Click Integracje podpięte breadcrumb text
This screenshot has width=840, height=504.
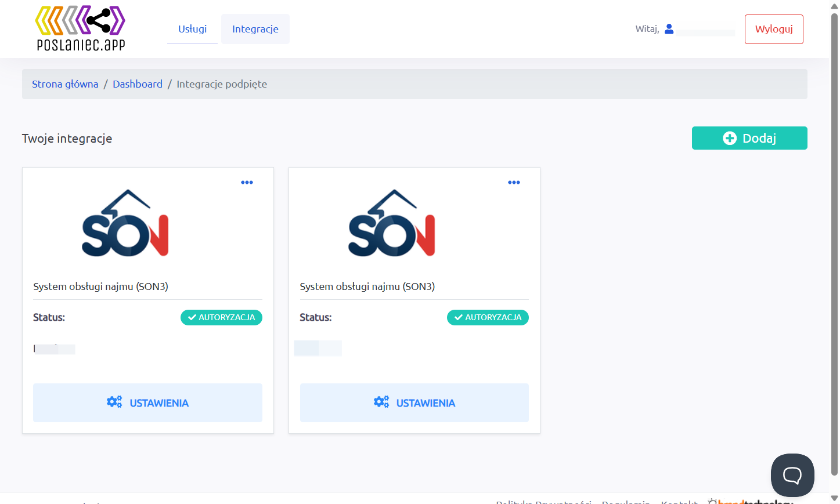(x=222, y=84)
